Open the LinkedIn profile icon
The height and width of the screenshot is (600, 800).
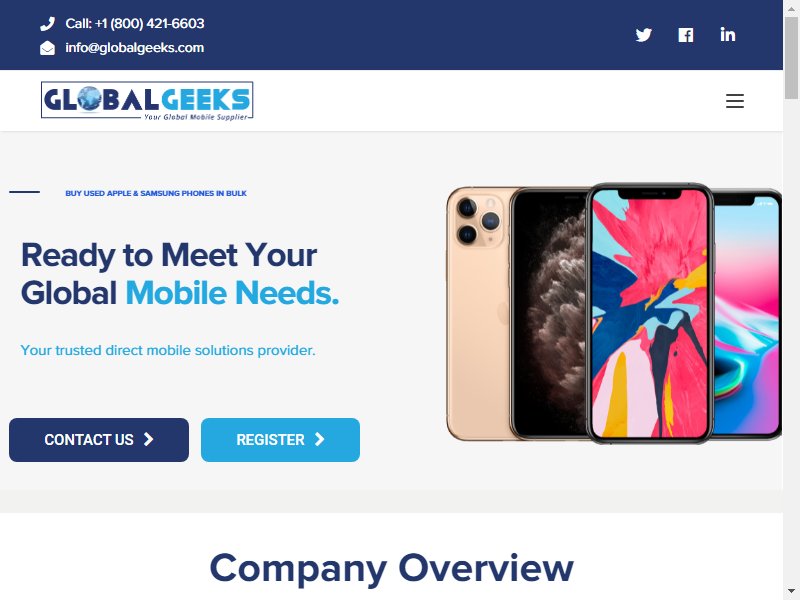click(x=728, y=34)
